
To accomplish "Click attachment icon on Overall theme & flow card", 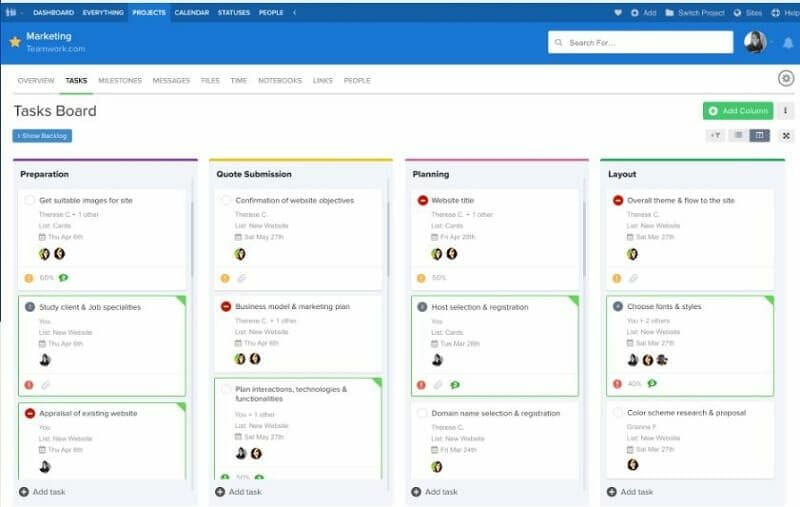I will (634, 278).
